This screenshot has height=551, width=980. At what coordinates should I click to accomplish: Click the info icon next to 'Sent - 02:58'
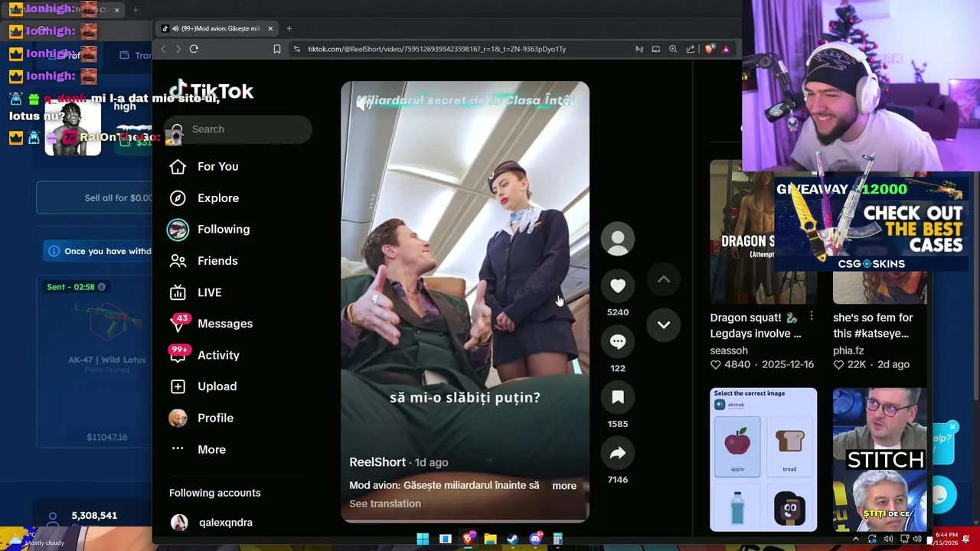(x=102, y=287)
